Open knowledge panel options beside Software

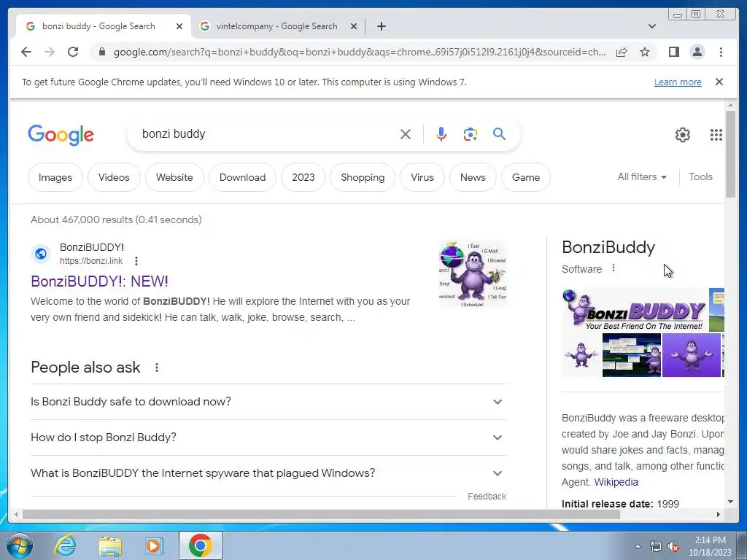pyautogui.click(x=613, y=268)
